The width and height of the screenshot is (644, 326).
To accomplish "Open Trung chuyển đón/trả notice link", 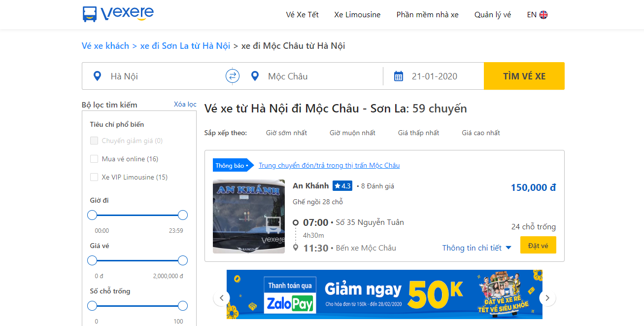I will pos(329,165).
